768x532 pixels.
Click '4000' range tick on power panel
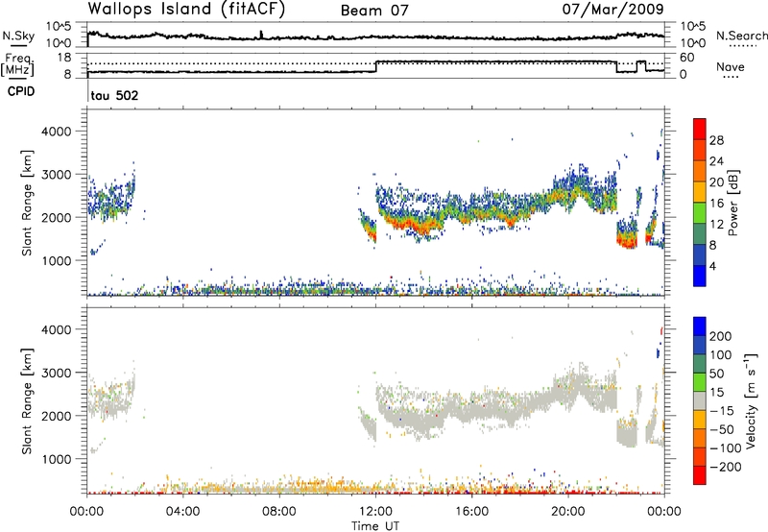point(57,132)
